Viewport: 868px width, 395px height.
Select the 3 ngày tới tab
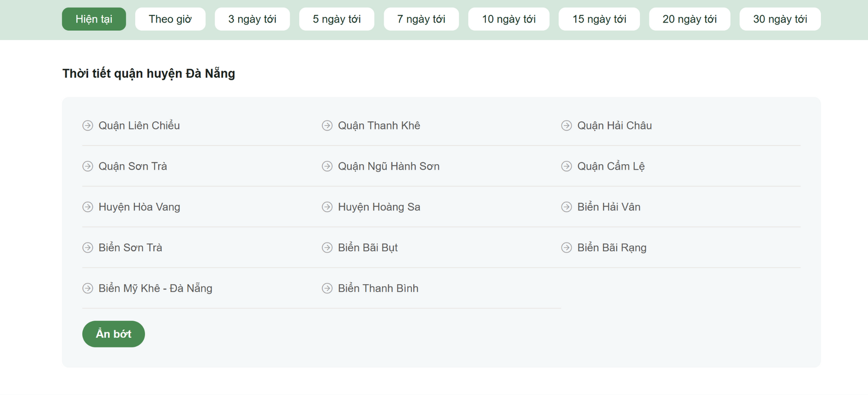click(x=252, y=19)
